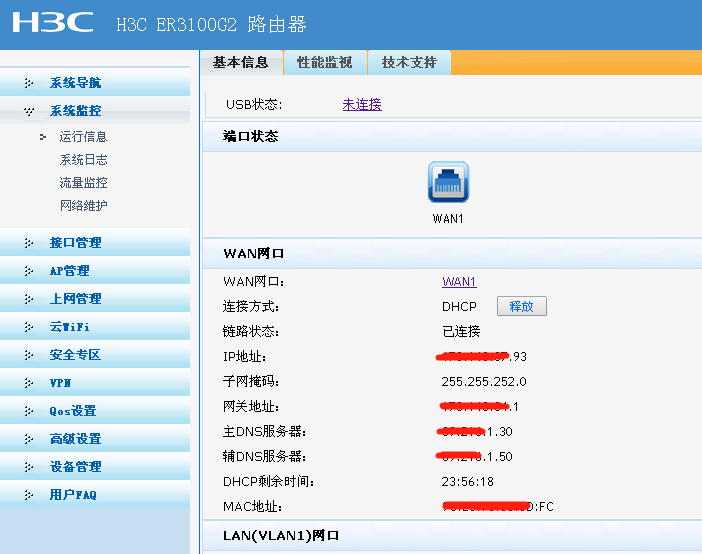This screenshot has width=702, height=554.
Task: Click the 未连接 USB status link
Action: coord(362,104)
